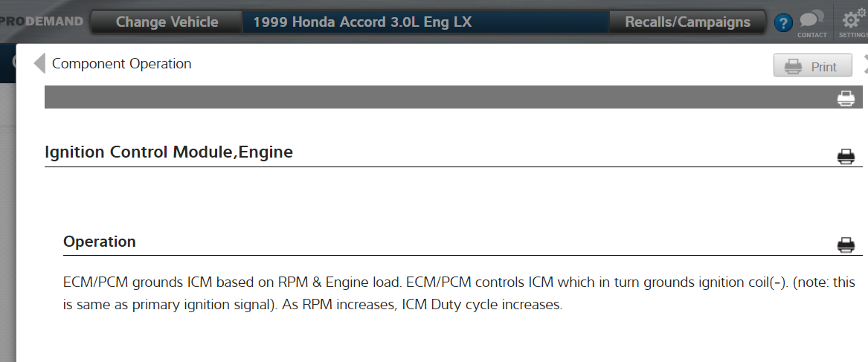Click the Operation section heading

tap(100, 242)
